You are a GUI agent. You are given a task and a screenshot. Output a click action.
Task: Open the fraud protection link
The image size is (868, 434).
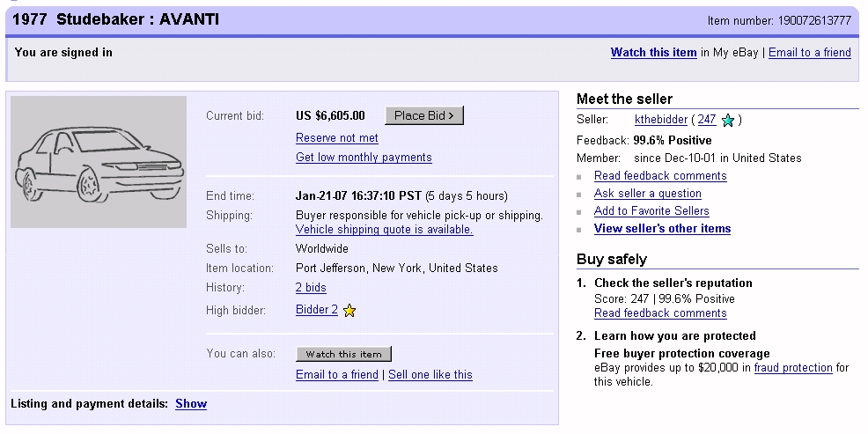click(x=792, y=368)
